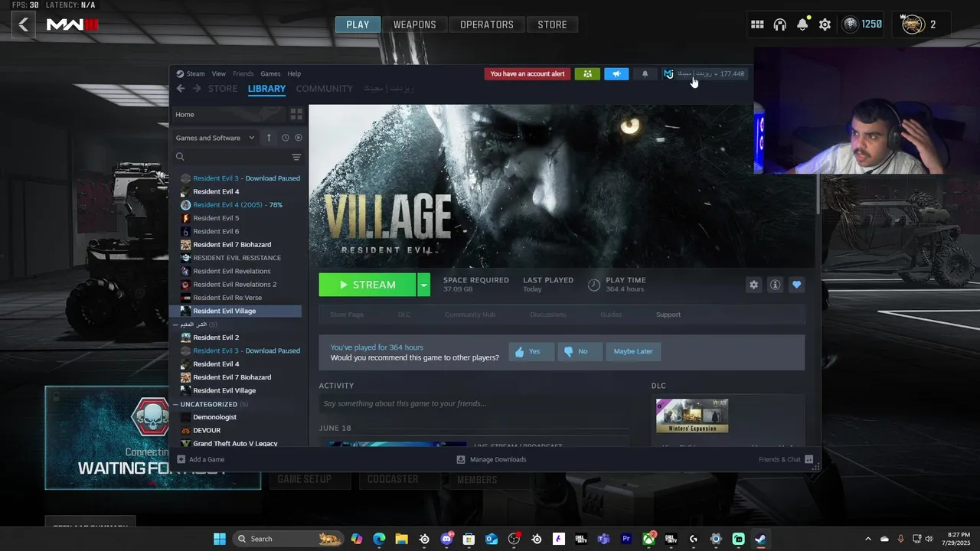980x551 pixels.
Task: Select the OPERATORS tab in MW3
Action: (x=487, y=24)
